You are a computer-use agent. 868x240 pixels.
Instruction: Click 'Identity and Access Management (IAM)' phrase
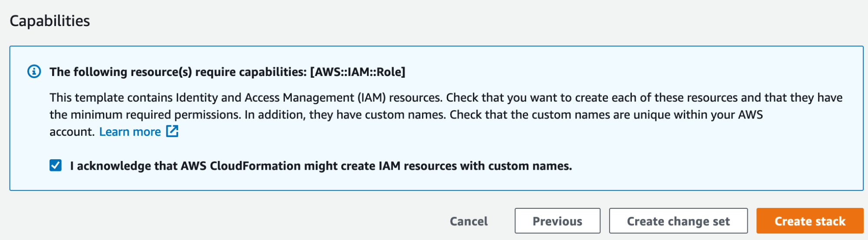[281, 98]
